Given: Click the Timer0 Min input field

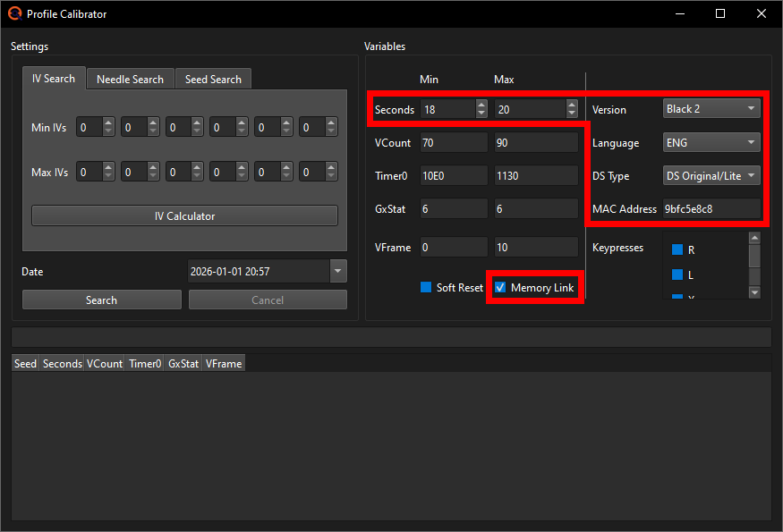Looking at the screenshot, I should coord(454,175).
